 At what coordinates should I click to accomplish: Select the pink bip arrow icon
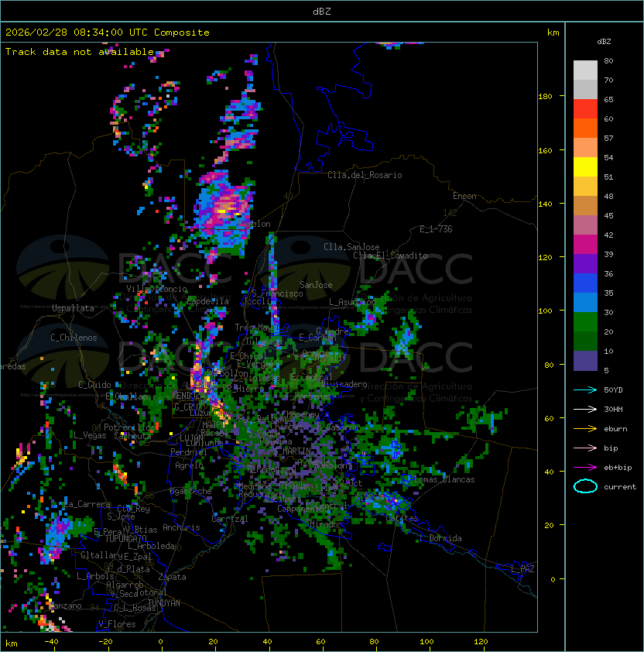(585, 448)
